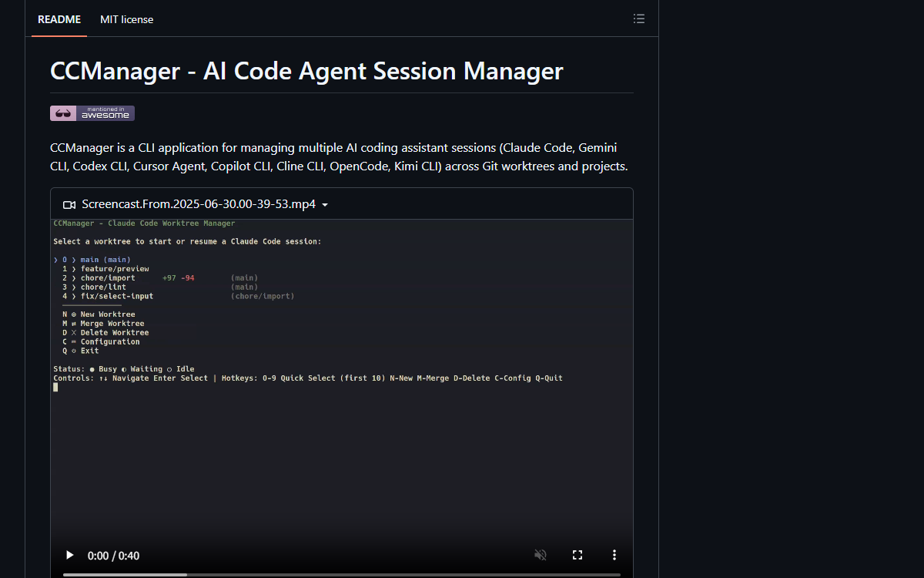Viewport: 924px width, 578px height.
Task: Click the CCManager - AI Code Agent heading
Action: point(306,71)
